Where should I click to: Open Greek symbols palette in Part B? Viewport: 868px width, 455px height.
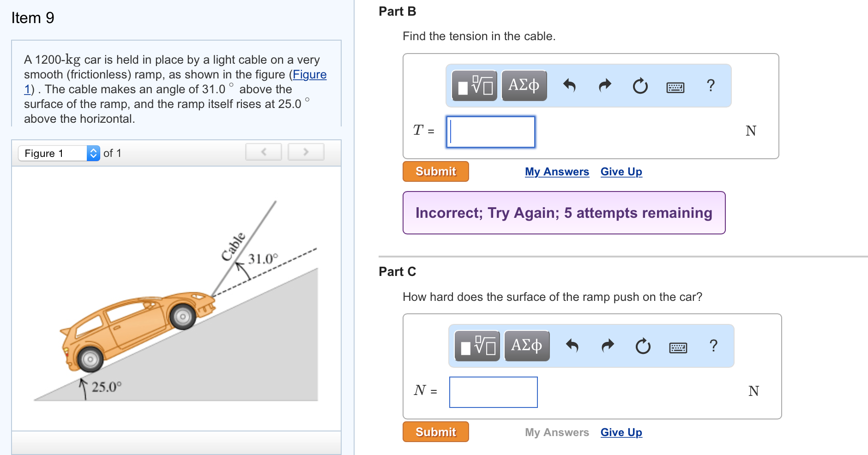point(524,86)
